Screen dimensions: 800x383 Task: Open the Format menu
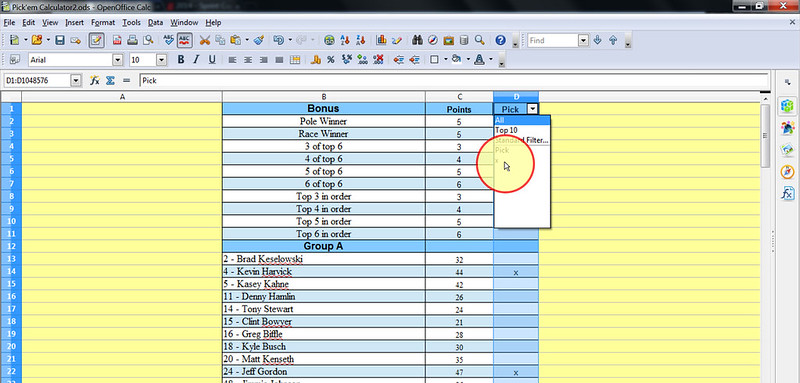pos(103,22)
